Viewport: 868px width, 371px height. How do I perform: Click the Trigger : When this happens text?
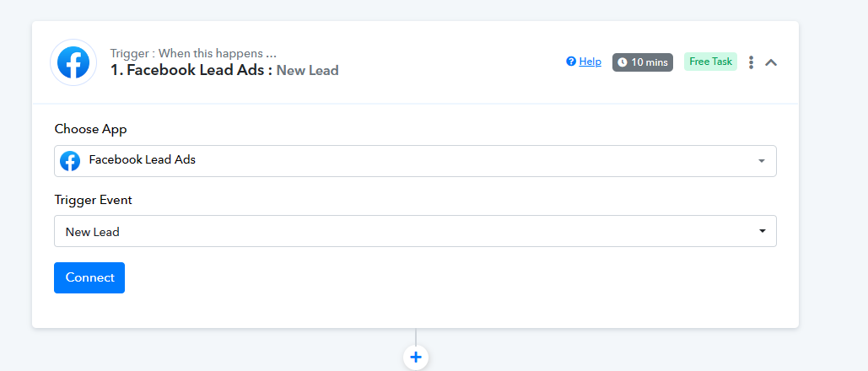click(193, 54)
